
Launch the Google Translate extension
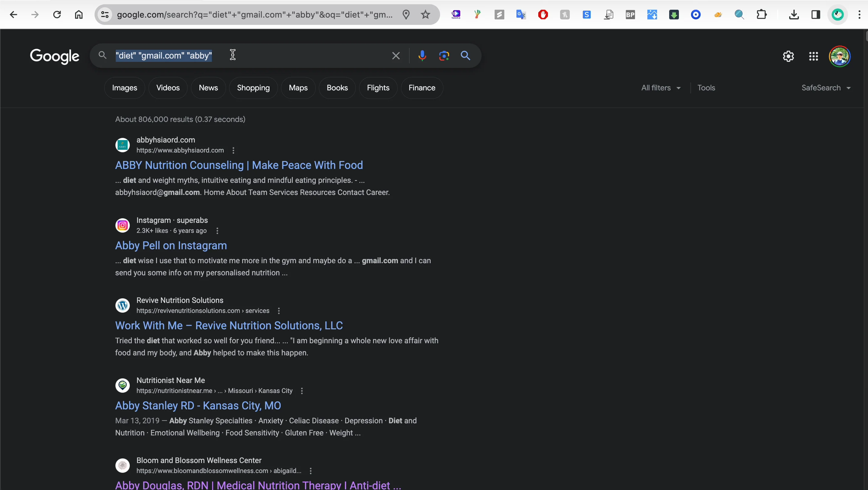pos(521,15)
